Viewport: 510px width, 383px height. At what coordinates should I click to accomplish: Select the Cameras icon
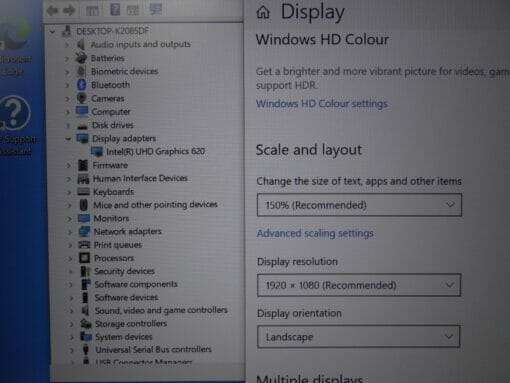(81, 98)
